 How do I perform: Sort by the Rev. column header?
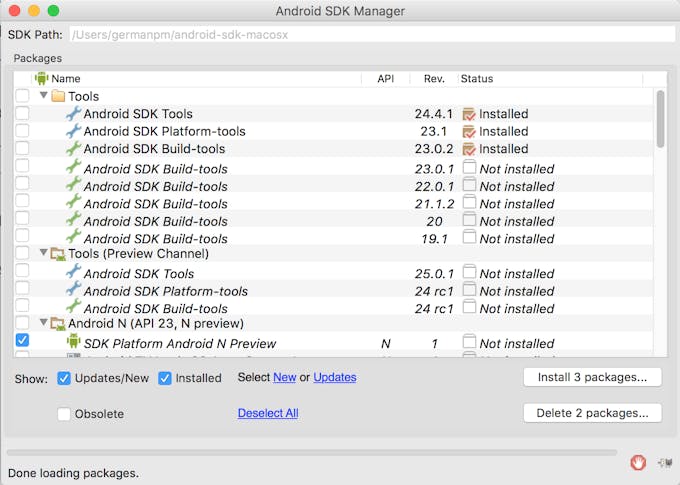click(434, 79)
